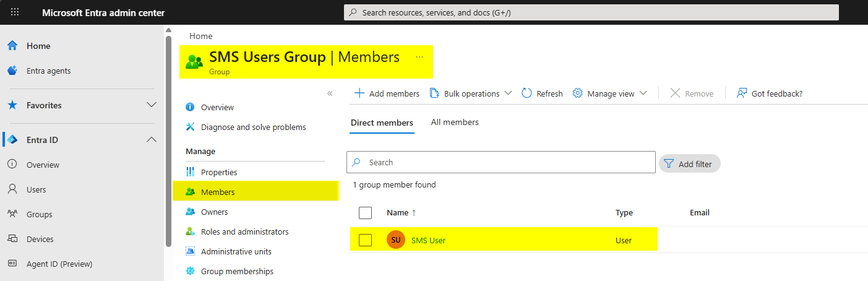Click the Home house icon in sidebar

(x=12, y=46)
